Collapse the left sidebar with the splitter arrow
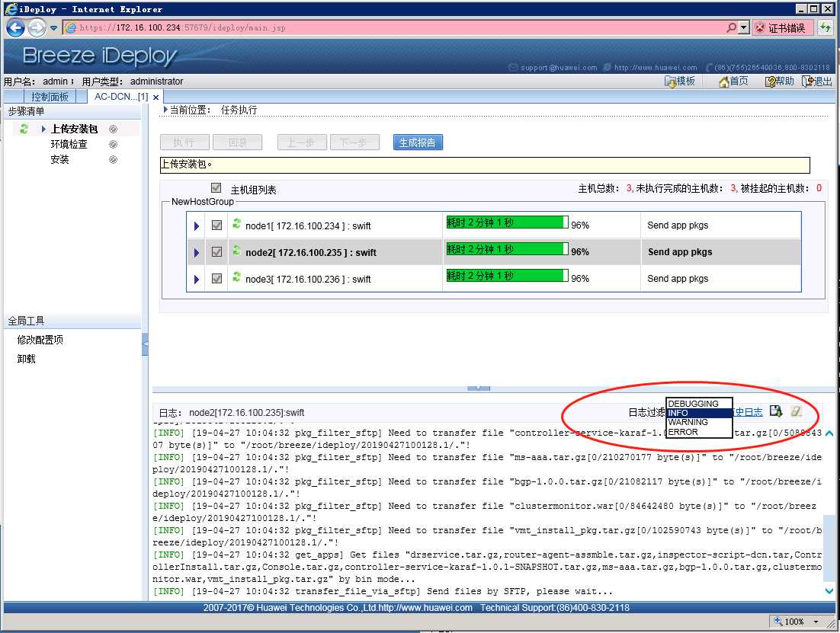 (x=145, y=344)
